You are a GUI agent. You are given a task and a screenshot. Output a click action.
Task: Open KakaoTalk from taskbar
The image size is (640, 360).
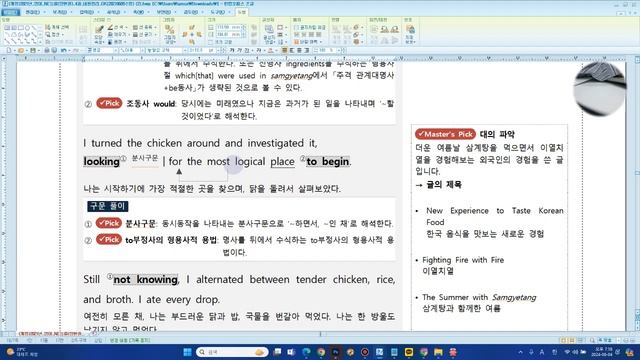409,352
